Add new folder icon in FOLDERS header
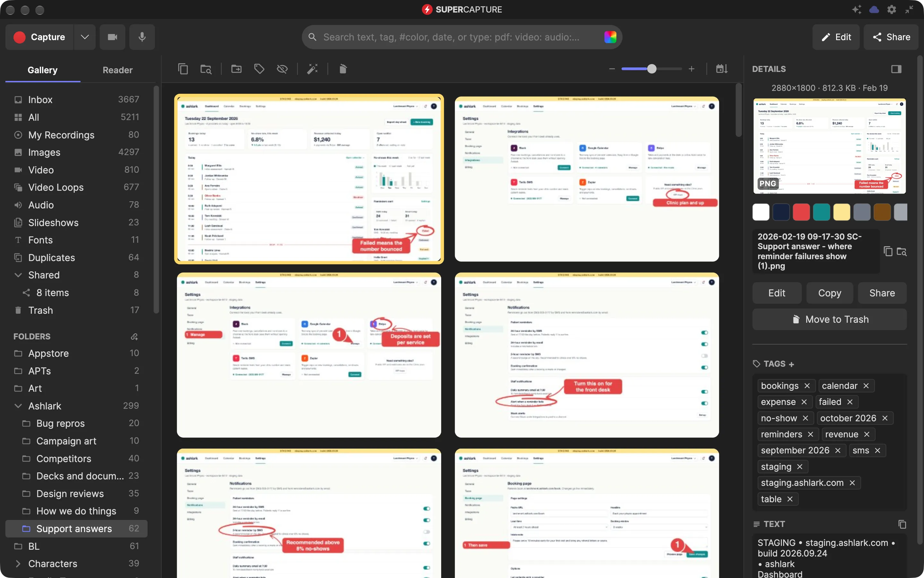Viewport: 924px width, 578px height. 134,337
